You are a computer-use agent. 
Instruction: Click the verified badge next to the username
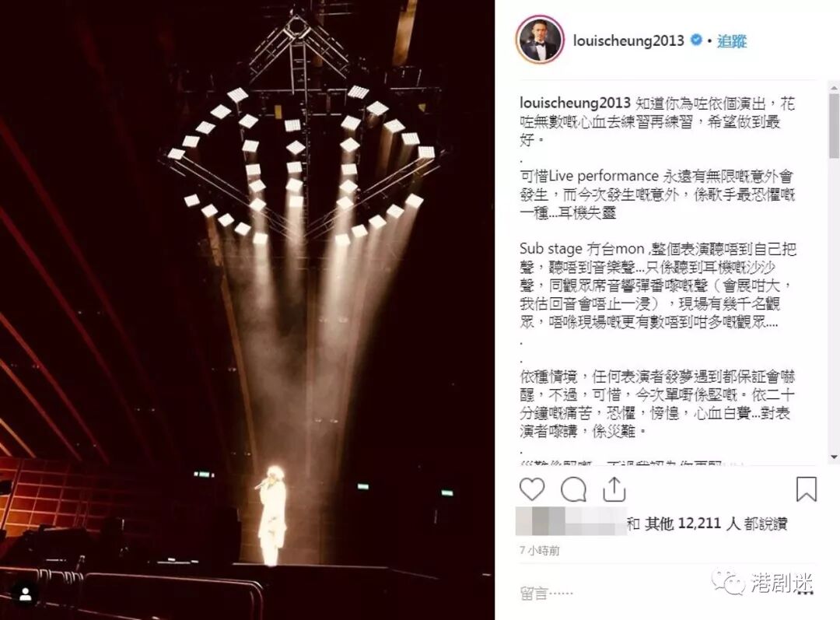coord(696,40)
